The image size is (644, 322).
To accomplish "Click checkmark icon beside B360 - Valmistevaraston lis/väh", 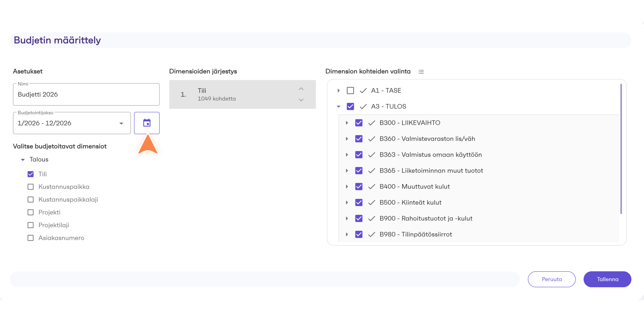I will (x=372, y=139).
